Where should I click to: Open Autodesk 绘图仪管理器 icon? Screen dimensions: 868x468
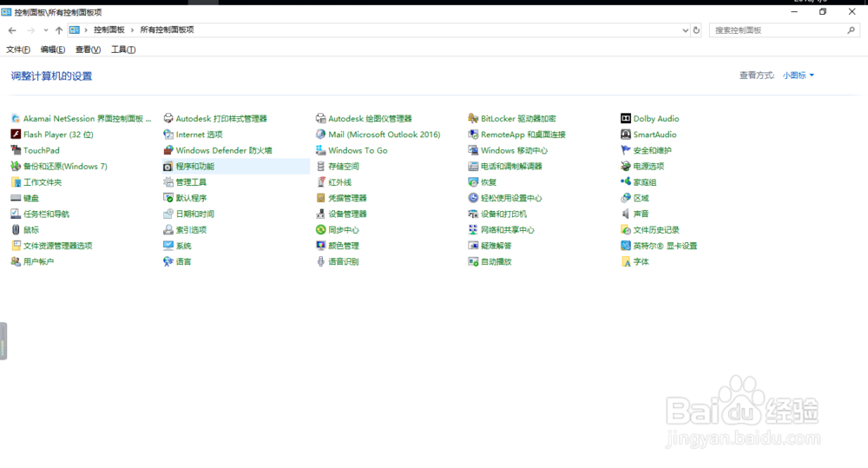click(x=320, y=119)
